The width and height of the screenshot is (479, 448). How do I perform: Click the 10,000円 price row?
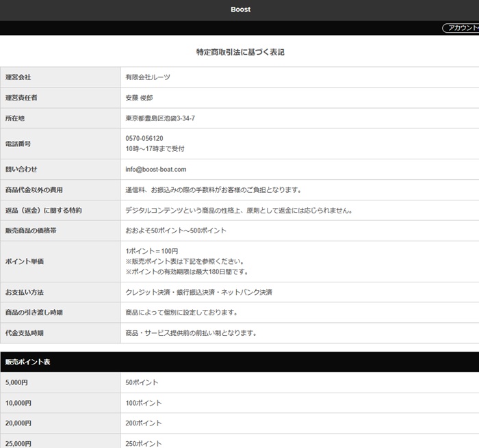point(18,403)
